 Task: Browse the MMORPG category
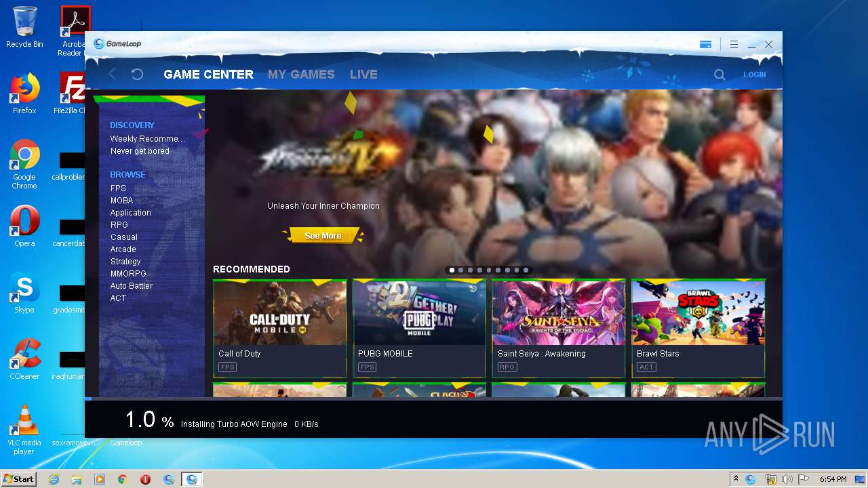point(128,274)
